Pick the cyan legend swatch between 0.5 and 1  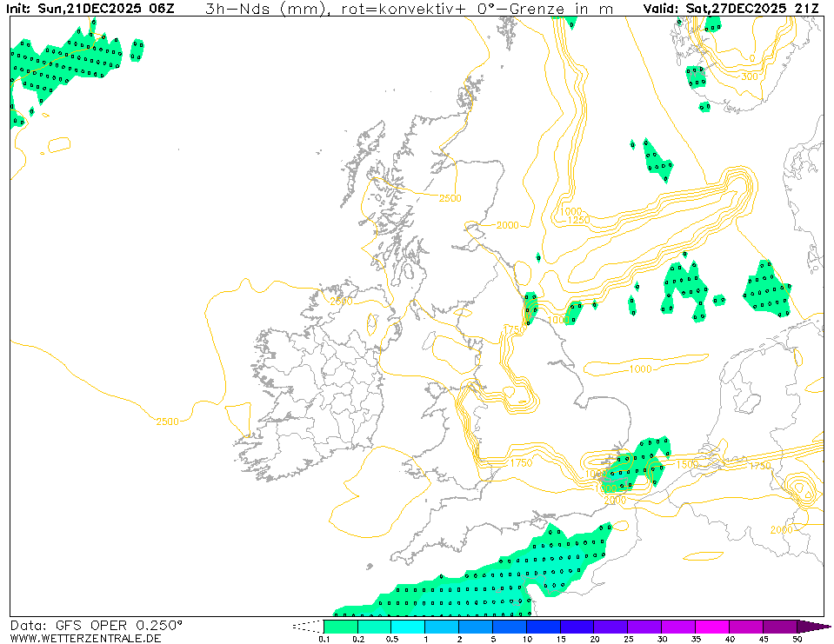408,626
